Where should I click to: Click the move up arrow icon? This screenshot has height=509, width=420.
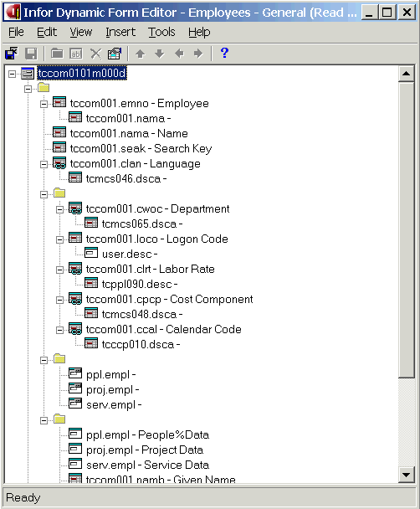point(140,54)
